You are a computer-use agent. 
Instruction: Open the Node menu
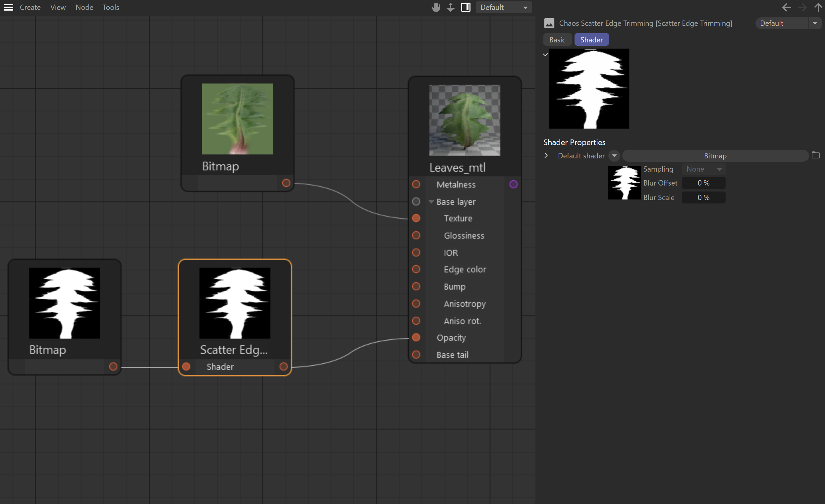[84, 7]
